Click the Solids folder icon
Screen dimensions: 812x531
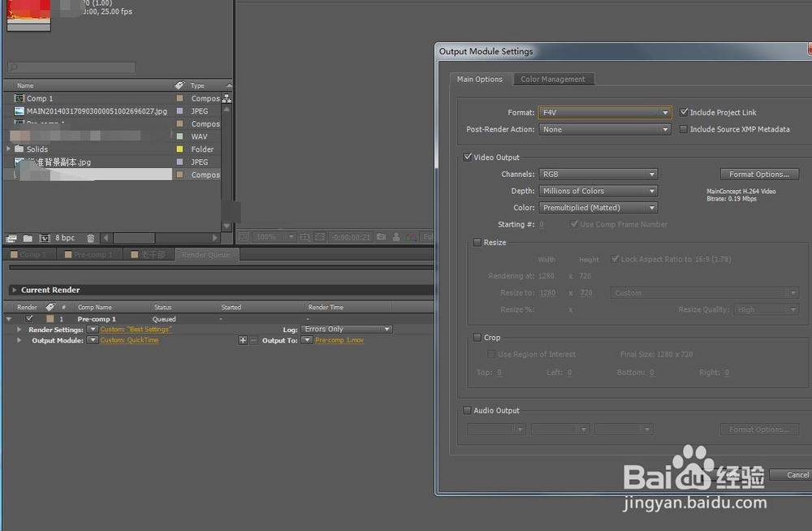pos(19,149)
